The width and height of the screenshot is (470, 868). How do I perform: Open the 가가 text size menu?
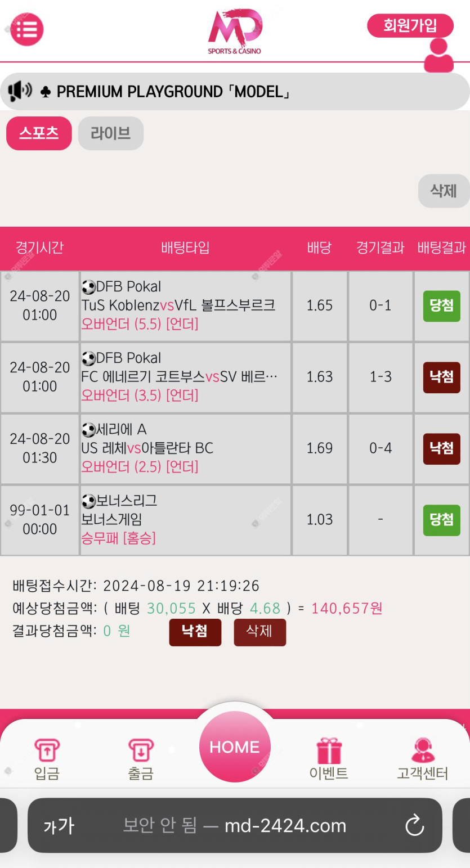tap(59, 826)
